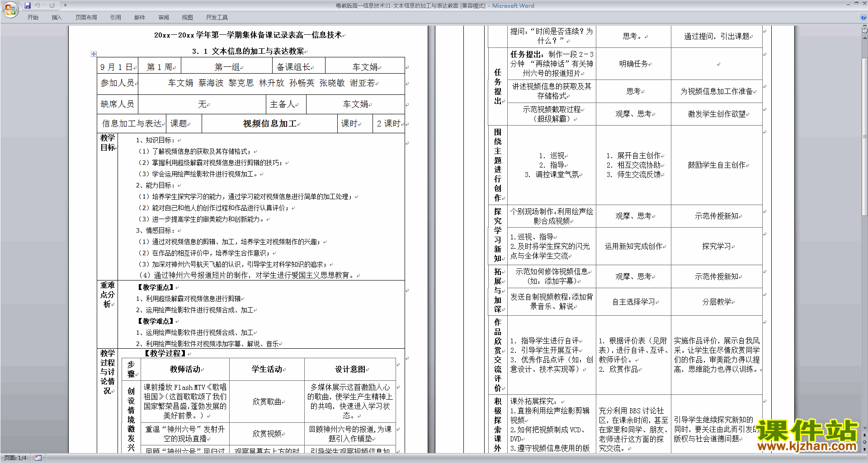Image resolution: width=868 pixels, height=463 pixels.
Task: Switch to the 视图 tab
Action: (188, 18)
